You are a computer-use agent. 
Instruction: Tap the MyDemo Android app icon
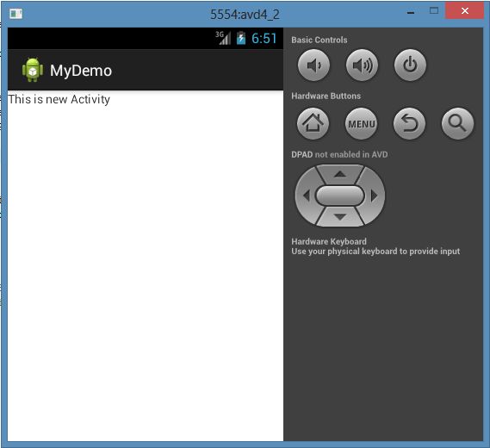(x=33, y=70)
